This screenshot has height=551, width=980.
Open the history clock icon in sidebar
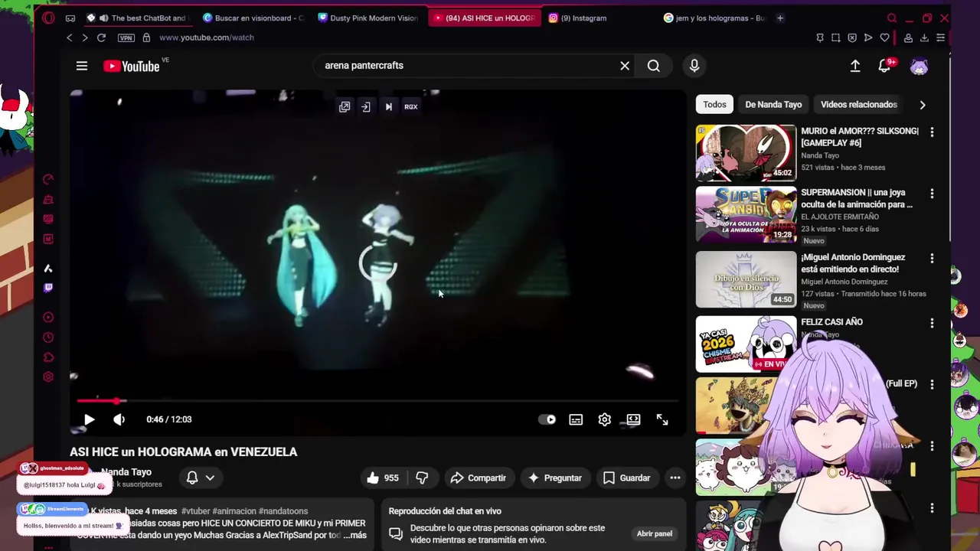tap(48, 337)
